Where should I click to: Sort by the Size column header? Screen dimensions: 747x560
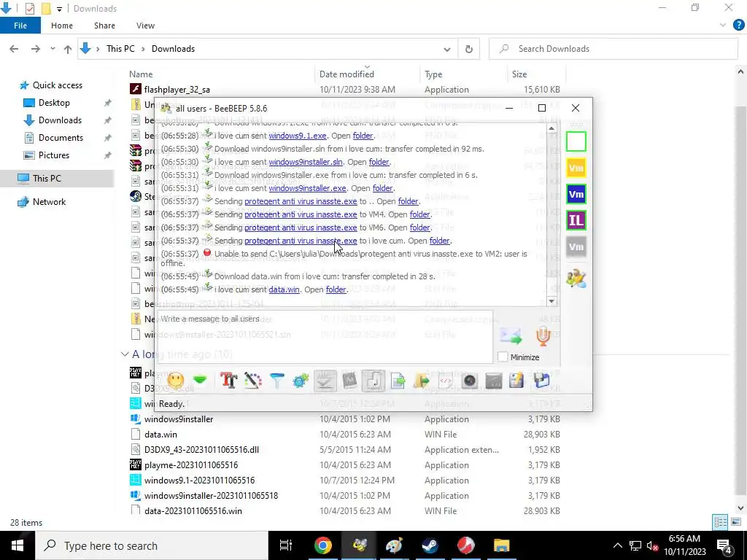coord(519,74)
